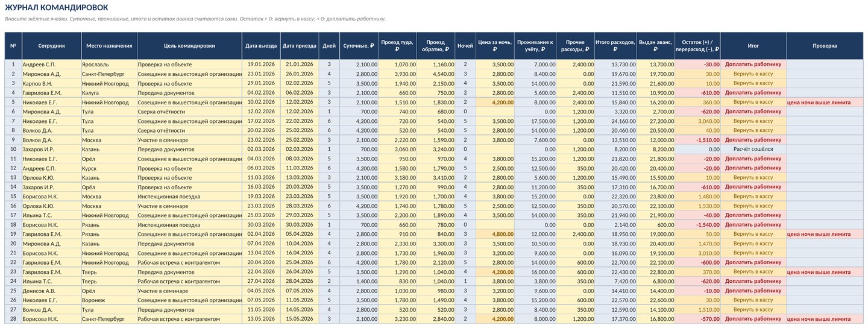Click the '-1,510.00' overspend cell

coord(697,140)
